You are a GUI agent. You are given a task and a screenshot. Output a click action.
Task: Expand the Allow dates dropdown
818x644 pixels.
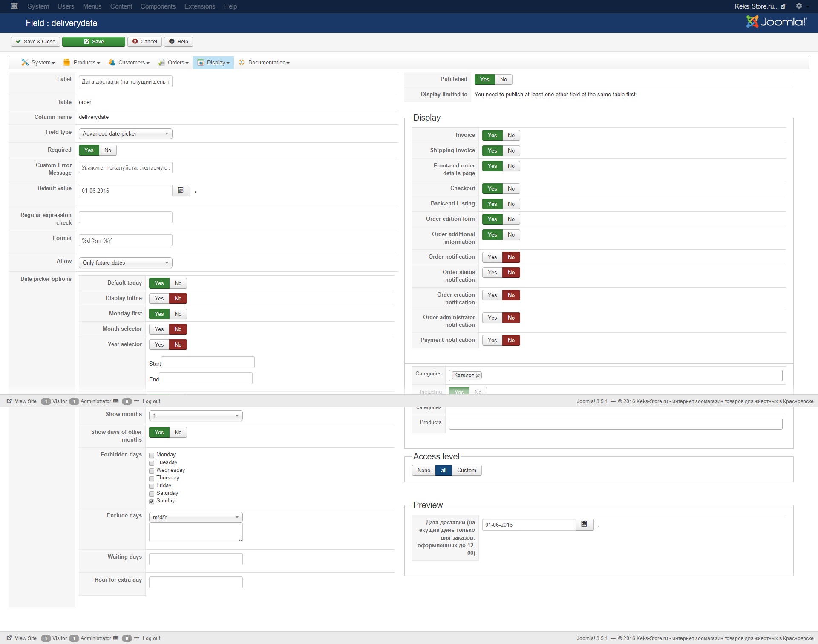[x=125, y=263]
